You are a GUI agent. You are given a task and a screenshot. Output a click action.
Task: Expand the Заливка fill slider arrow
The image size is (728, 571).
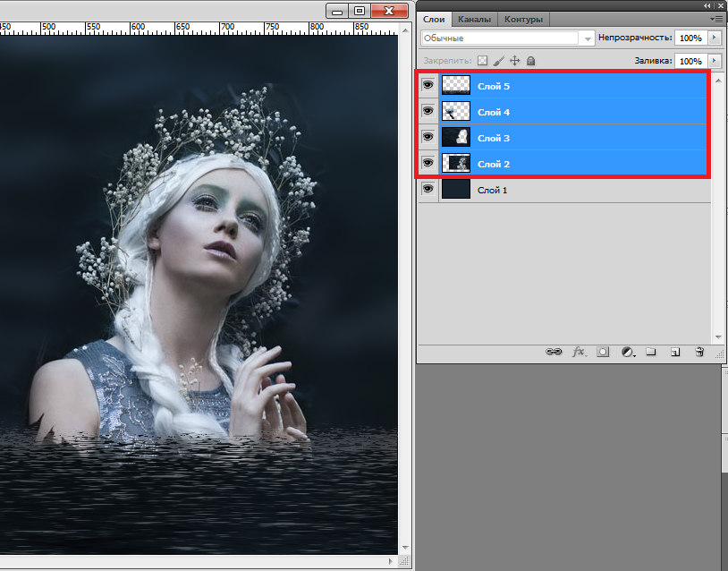click(714, 61)
